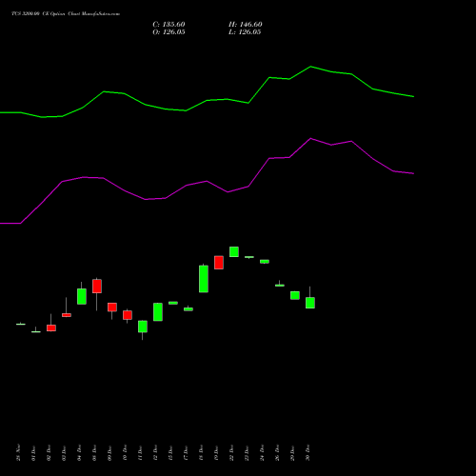The width and height of the screenshot is (476, 476).
Task: Select the 04 Dec date label
Action: pyautogui.click(x=79, y=452)
